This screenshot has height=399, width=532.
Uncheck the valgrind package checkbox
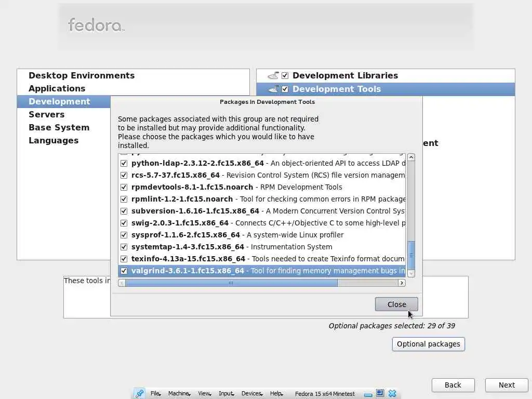124,271
